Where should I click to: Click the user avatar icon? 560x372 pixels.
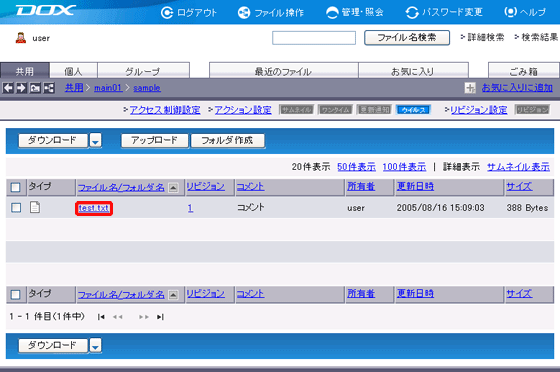tap(21, 37)
